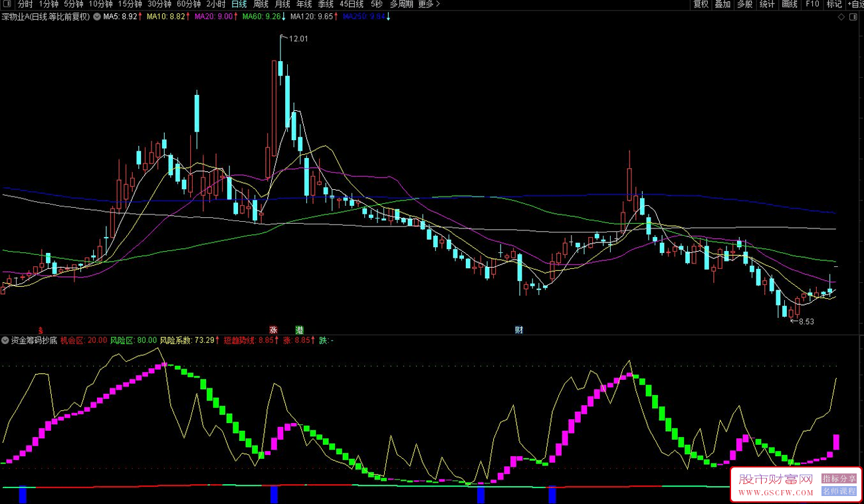
Task: Add to watchlist with +自选
Action: [855, 4]
